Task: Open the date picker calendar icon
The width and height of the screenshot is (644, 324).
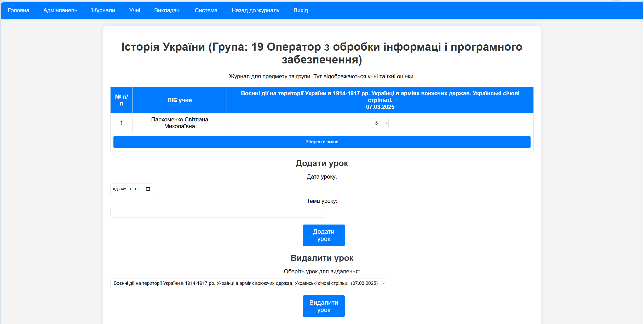Action: [x=148, y=188]
